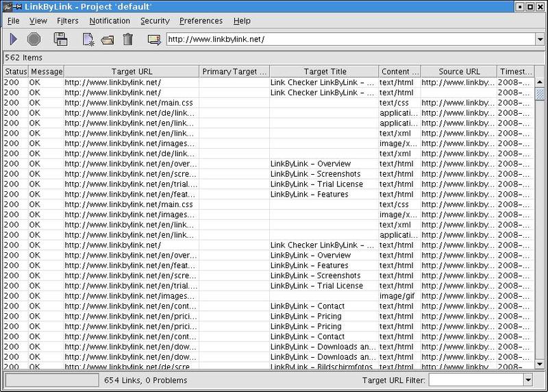Sort by the Message column header
This screenshot has height=392, width=548.
click(x=46, y=71)
